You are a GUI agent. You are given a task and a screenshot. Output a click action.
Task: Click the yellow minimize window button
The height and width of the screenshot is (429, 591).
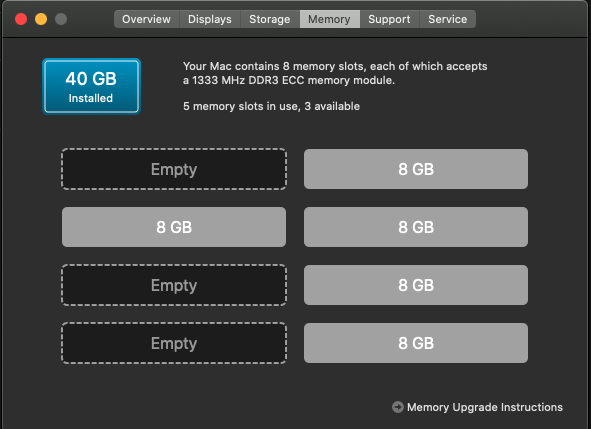pyautogui.click(x=41, y=19)
